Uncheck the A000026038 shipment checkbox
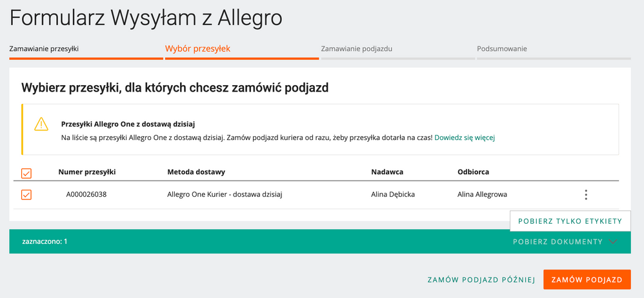The height and width of the screenshot is (298, 644). click(x=26, y=195)
